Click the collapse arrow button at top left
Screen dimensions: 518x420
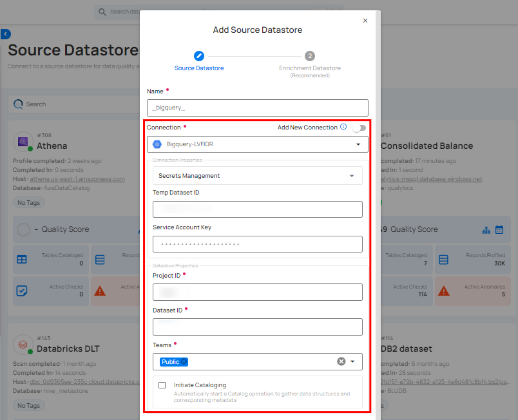(6, 34)
